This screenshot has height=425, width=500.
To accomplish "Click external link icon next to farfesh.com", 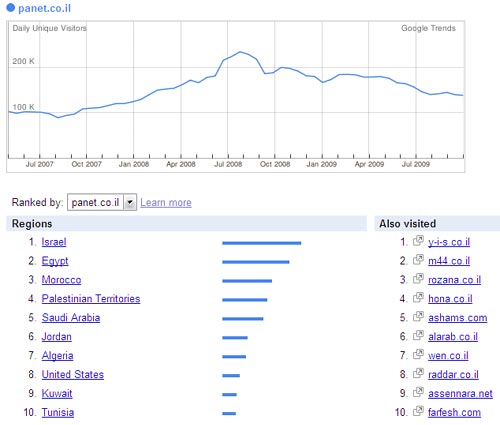I will coord(418,411).
